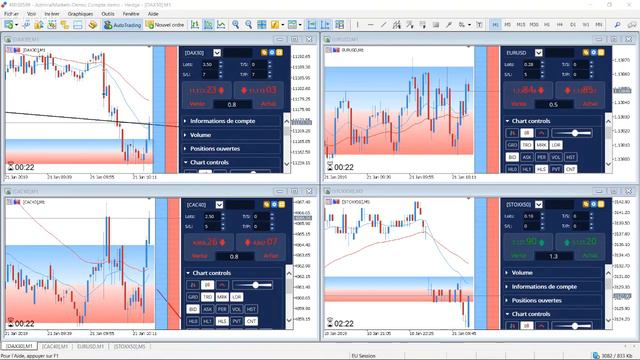Image resolution: width=640 pixels, height=360 pixels.
Task: Click the AutoTrading button
Action: (x=122, y=25)
